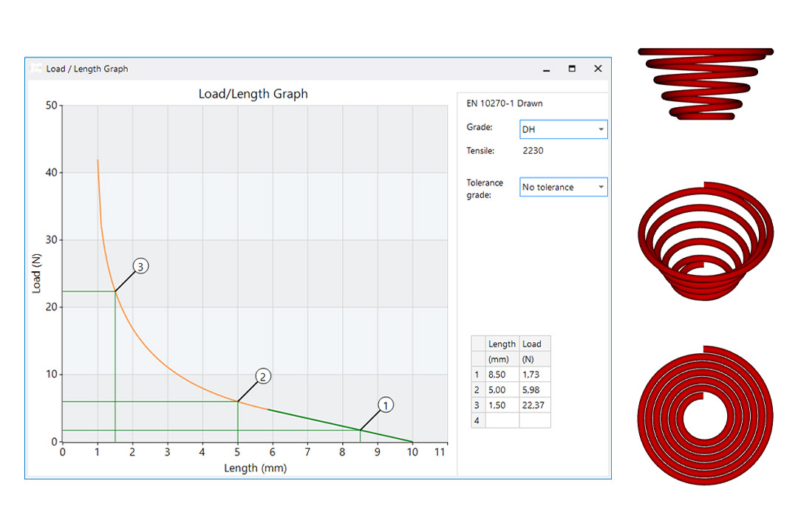798x532 pixels.
Task: Click the circled marker 1 on graph
Action: tap(385, 405)
